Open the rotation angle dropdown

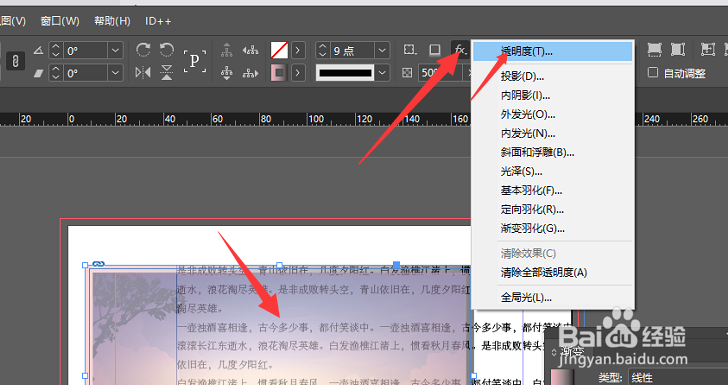115,50
